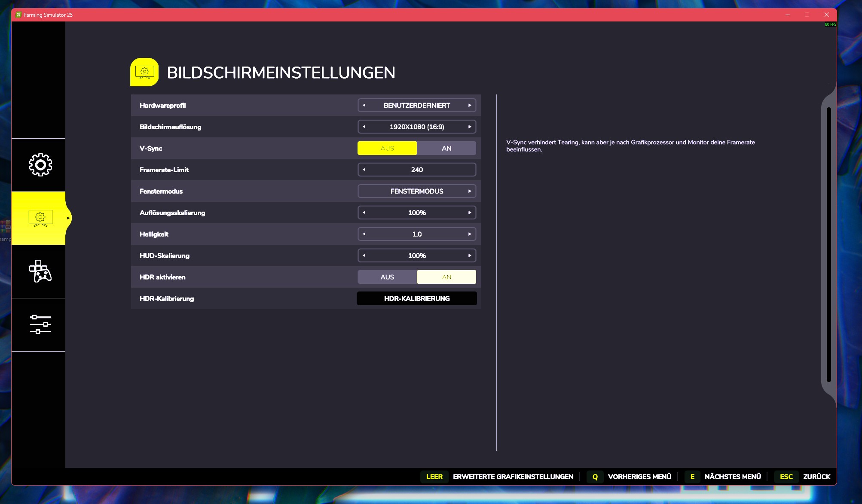Decrease HUD-Skalierung with left arrow

tap(364, 255)
